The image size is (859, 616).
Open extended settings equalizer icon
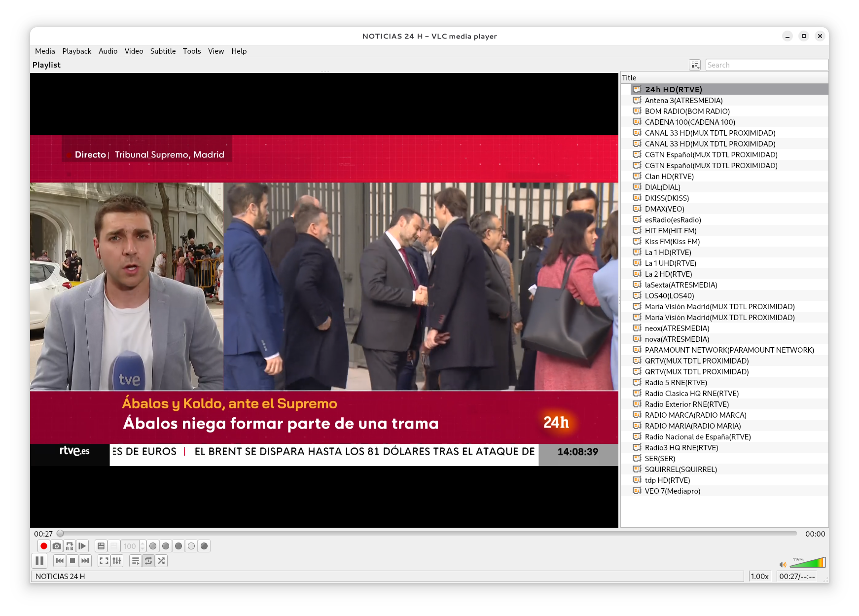point(117,561)
